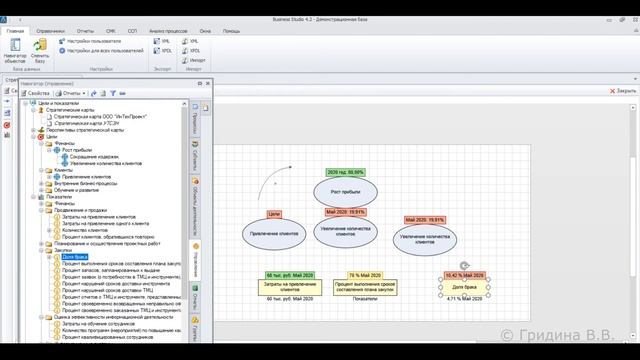
Task: Click the target icon on the left diagram toolbar
Action: (x=7, y=125)
